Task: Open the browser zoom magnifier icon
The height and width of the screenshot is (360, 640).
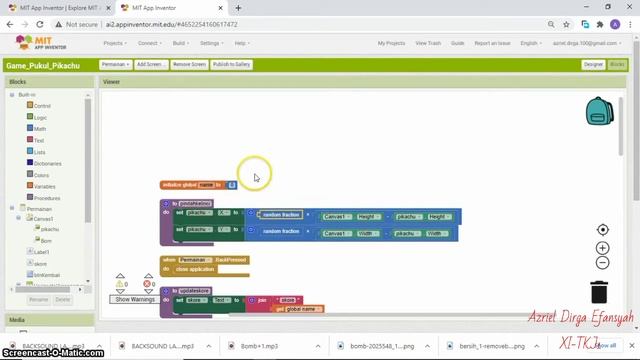Action: click(551, 24)
